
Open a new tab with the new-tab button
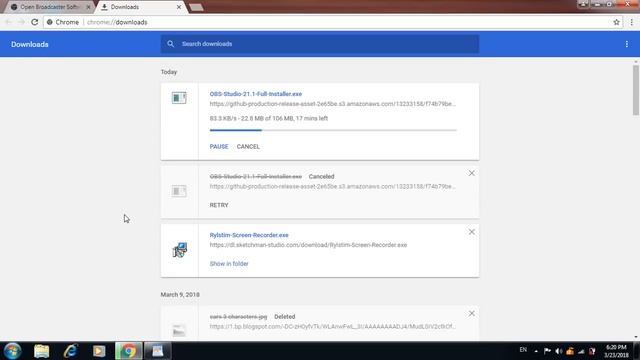point(196,7)
